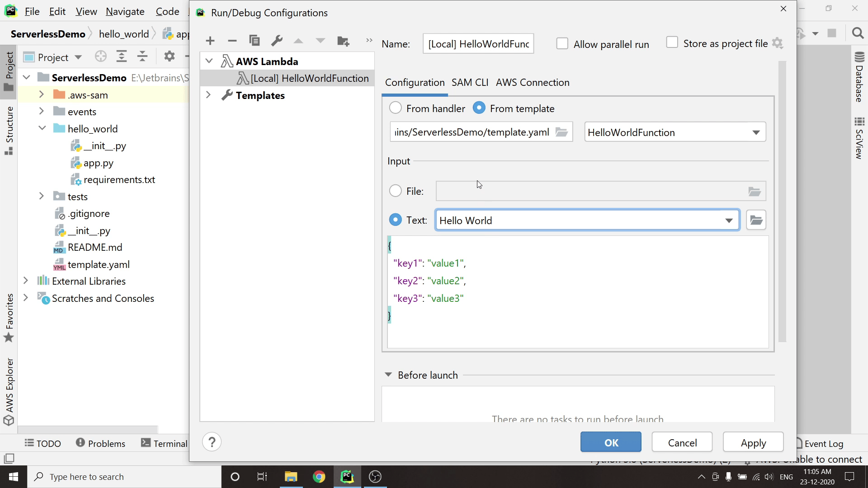Screen dimensions: 868x488
Task: Click the OK button to apply changes
Action: click(612, 443)
